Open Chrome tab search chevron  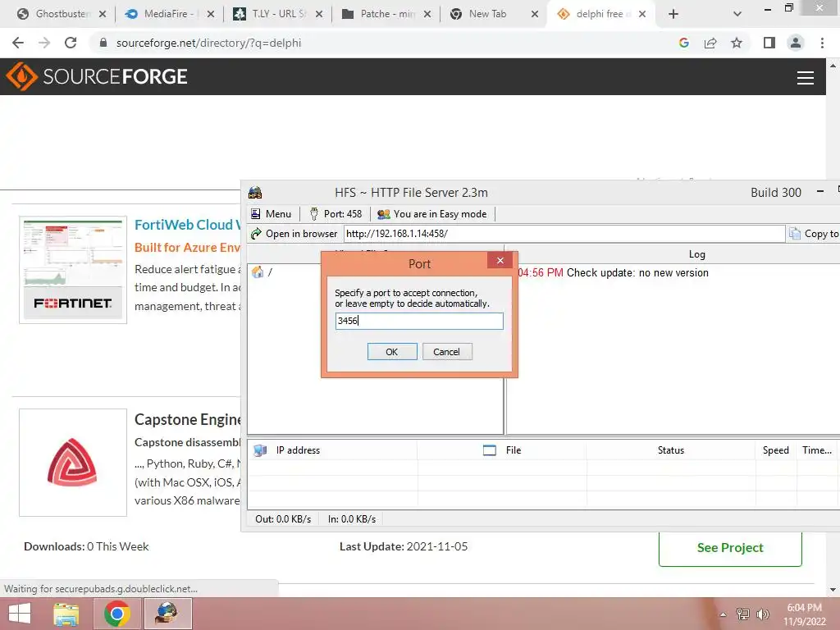point(737,14)
